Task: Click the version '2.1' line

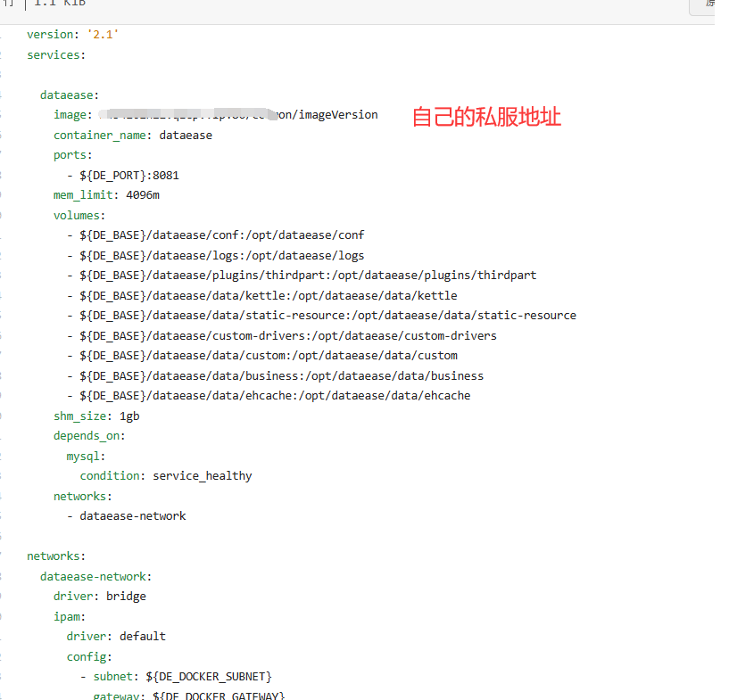Action: tap(73, 34)
